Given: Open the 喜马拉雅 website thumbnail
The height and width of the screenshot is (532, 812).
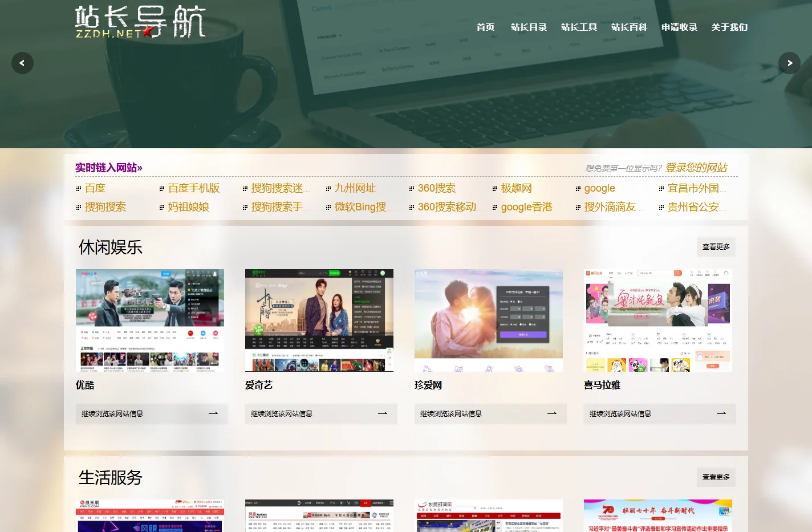Looking at the screenshot, I should (x=658, y=320).
